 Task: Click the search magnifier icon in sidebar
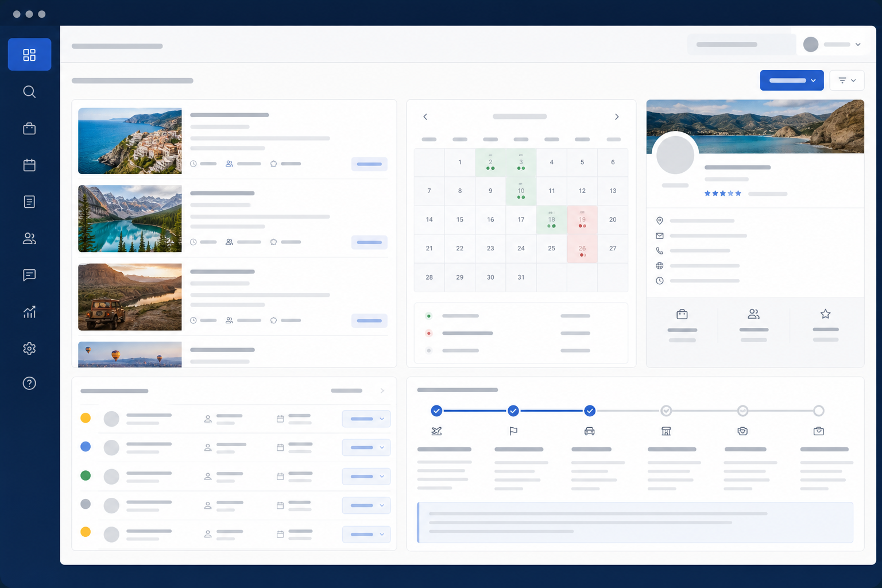pyautogui.click(x=29, y=92)
